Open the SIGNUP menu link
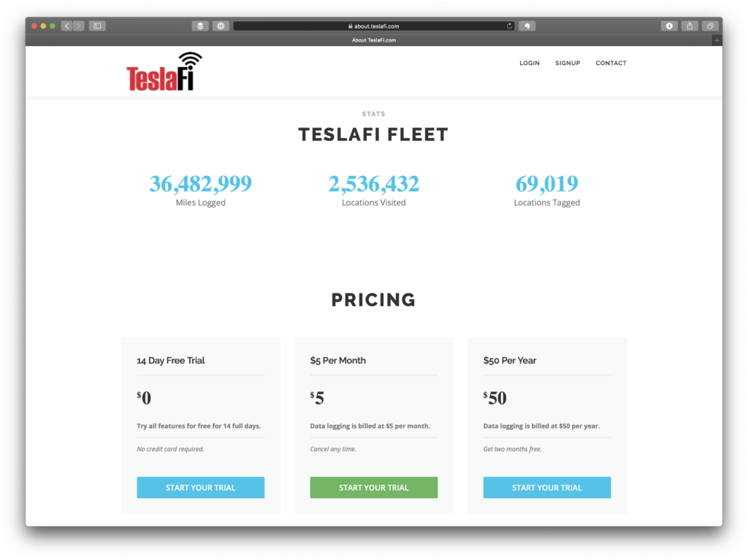The image size is (748, 560). 568,63
